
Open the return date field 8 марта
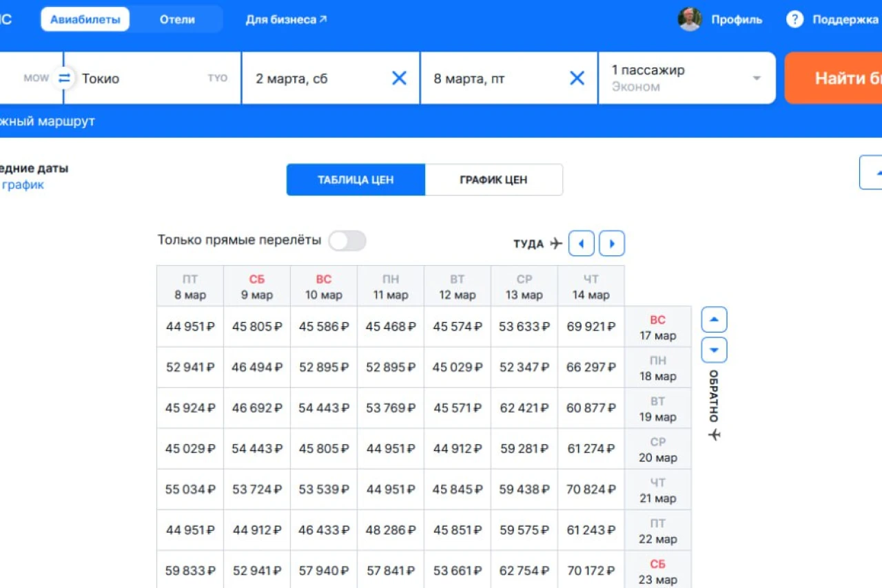[509, 78]
